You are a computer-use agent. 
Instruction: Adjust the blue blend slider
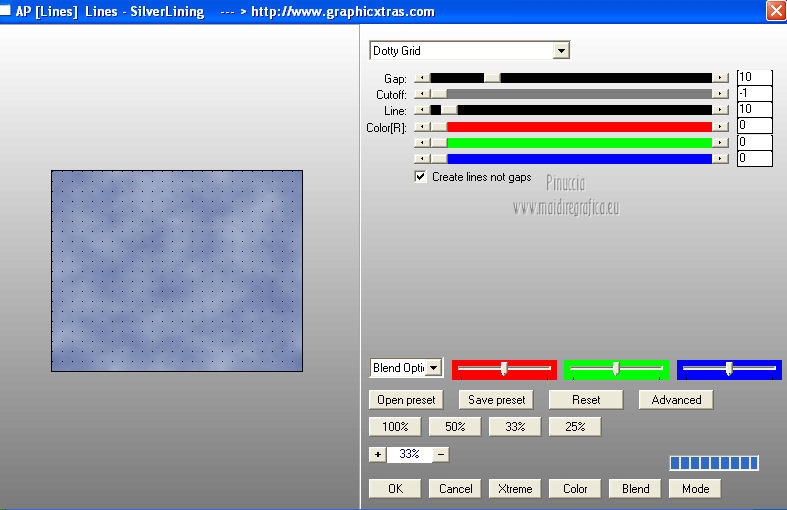click(729, 369)
